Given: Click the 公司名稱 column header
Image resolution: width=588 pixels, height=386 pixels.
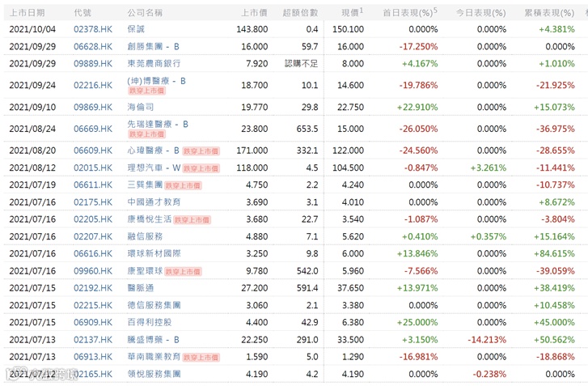Looking at the screenshot, I should (145, 13).
